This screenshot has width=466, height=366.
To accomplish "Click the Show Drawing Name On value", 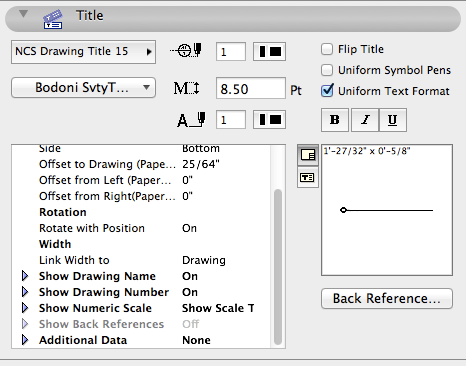I will (x=190, y=276).
